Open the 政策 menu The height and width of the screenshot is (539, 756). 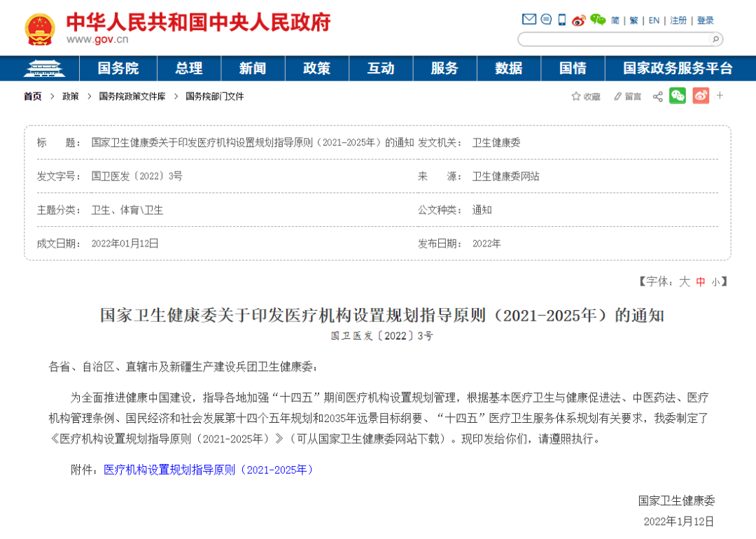tap(317, 69)
